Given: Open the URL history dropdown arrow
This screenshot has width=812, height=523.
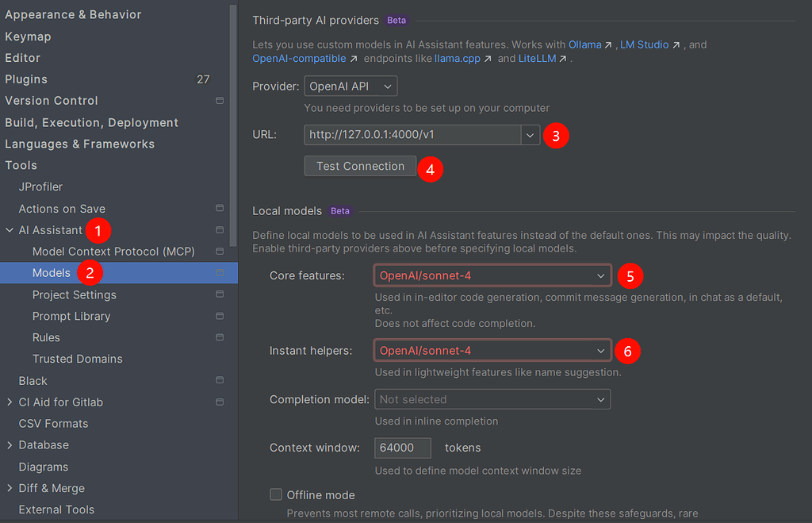Looking at the screenshot, I should 530,135.
